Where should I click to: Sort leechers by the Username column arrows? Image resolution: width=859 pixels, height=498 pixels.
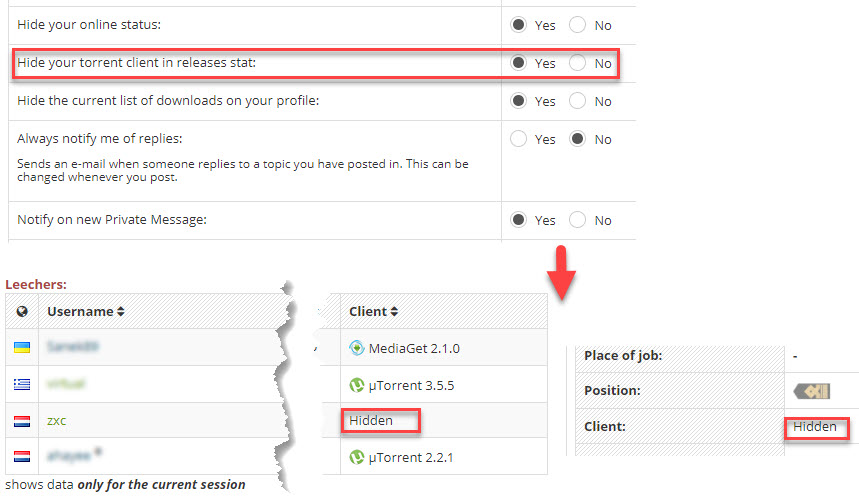click(x=120, y=312)
